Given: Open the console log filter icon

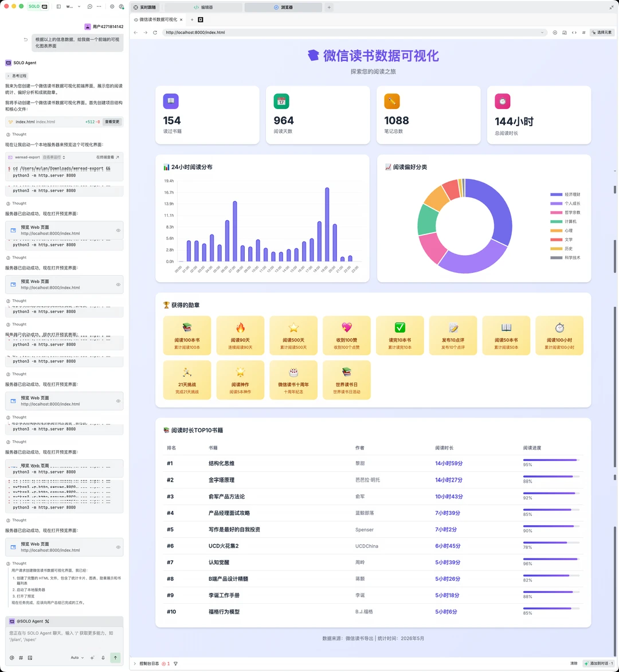Looking at the screenshot, I should (x=175, y=664).
